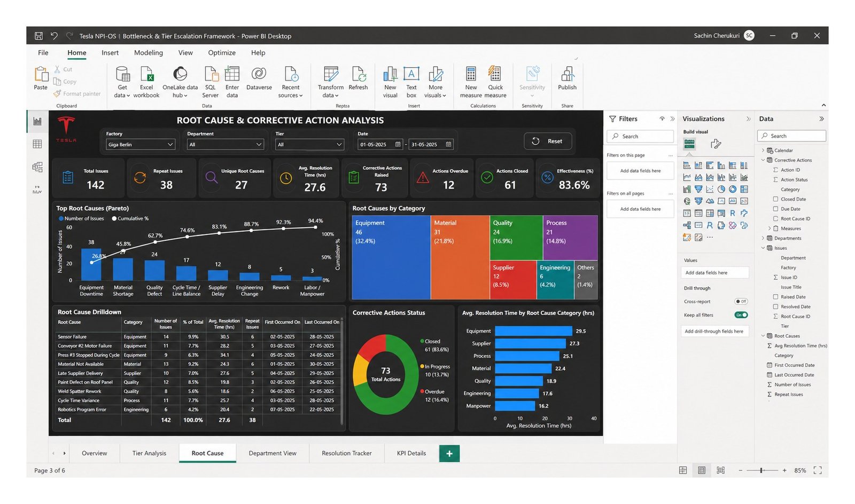Image resolution: width=855 pixels, height=504 pixels.
Task: Click the Publish button
Action: pyautogui.click(x=568, y=78)
